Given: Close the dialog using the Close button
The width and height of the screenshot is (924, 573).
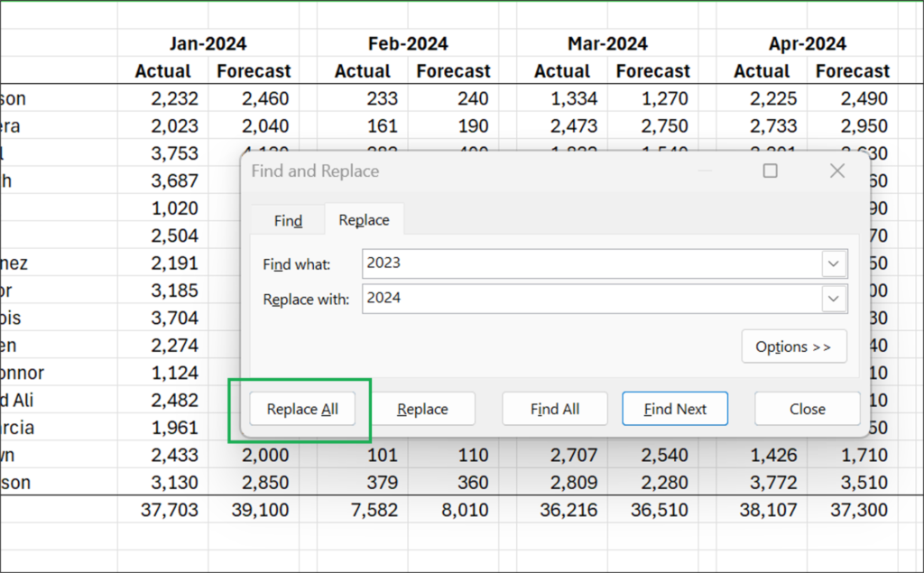Looking at the screenshot, I should [x=807, y=409].
